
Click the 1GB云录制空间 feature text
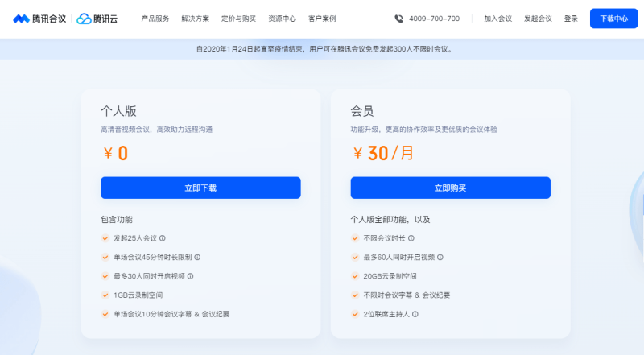pos(138,295)
